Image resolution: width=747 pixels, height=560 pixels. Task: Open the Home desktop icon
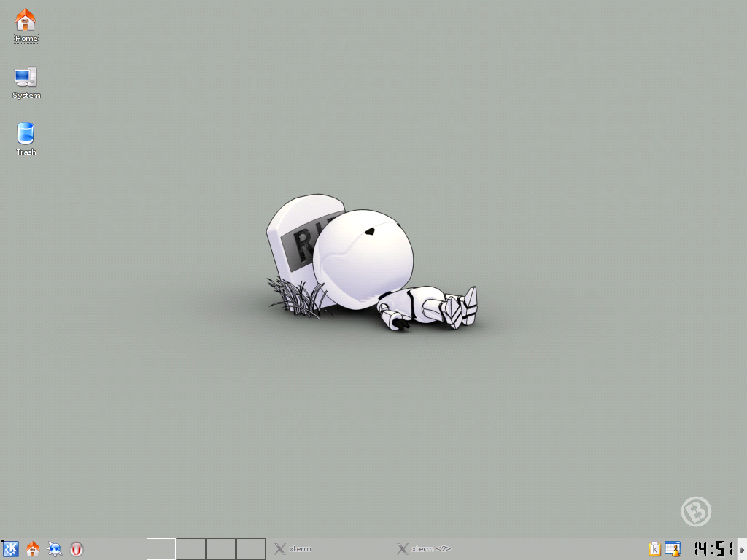pyautogui.click(x=26, y=20)
